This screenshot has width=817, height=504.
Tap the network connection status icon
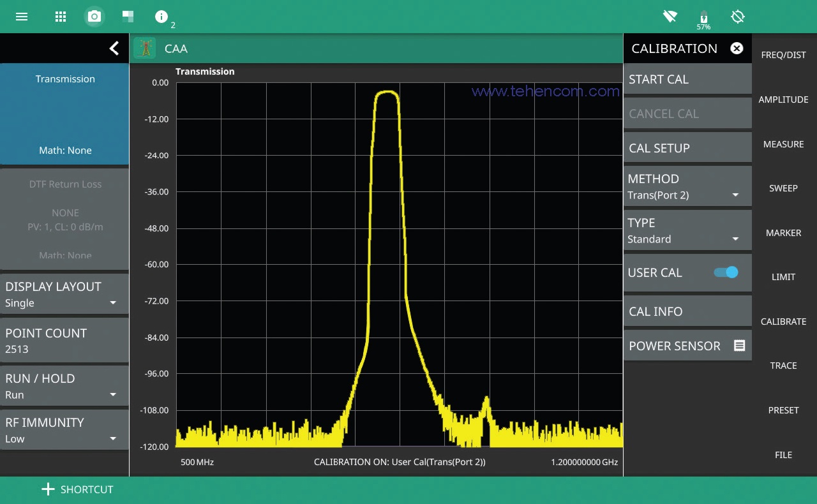[670, 17]
